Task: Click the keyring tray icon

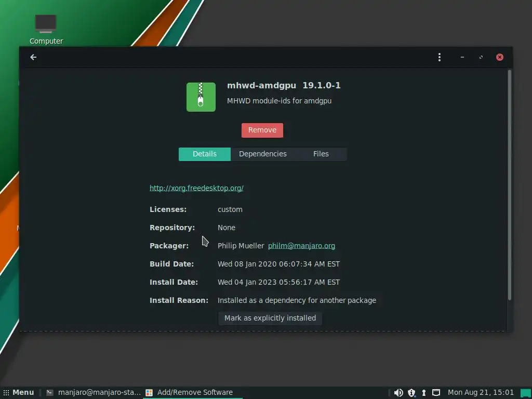Action: pos(424,393)
